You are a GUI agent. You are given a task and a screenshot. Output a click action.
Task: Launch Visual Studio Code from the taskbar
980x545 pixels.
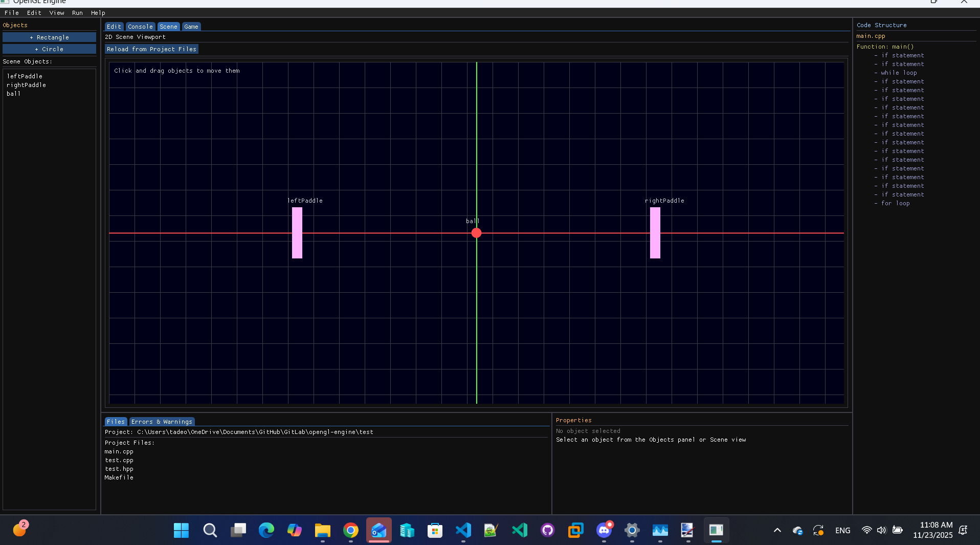click(x=463, y=531)
